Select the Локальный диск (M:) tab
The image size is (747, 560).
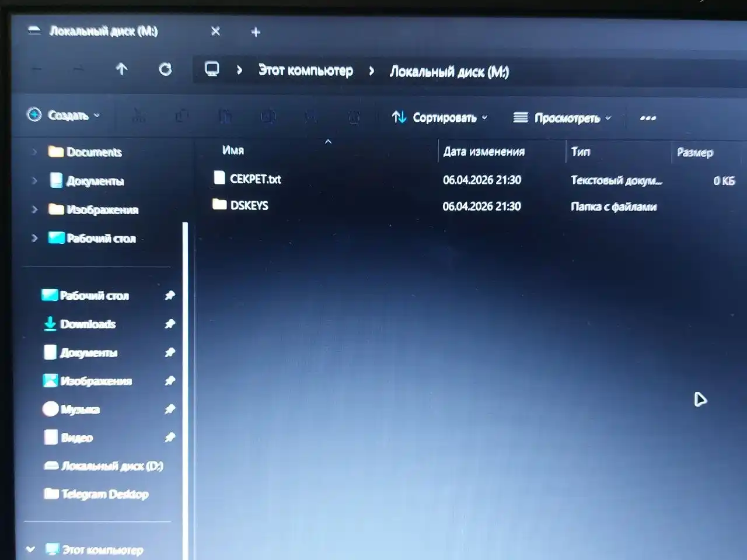tap(103, 31)
